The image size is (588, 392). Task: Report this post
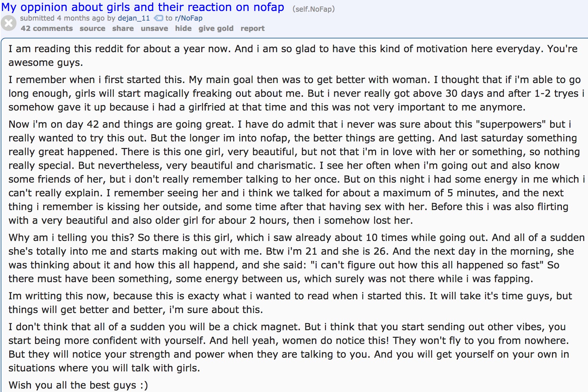[252, 28]
